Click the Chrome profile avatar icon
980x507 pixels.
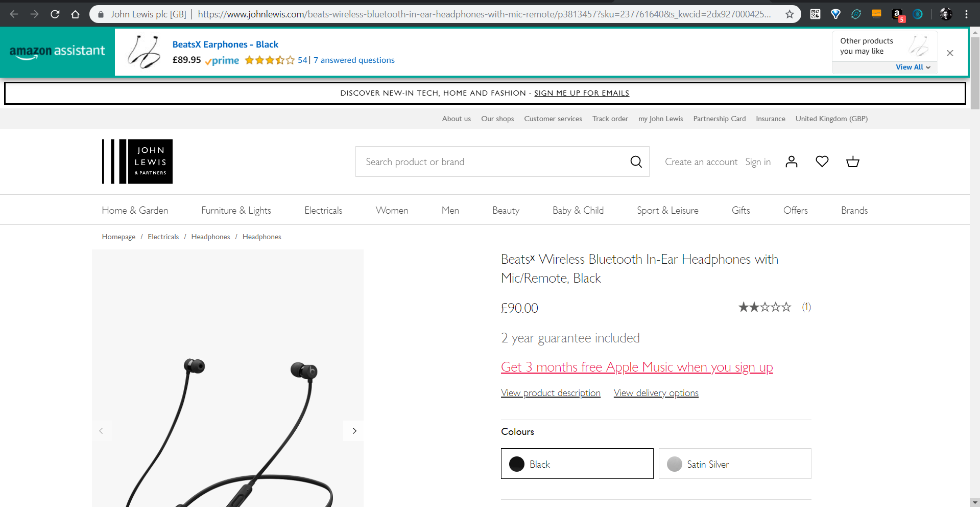tap(946, 14)
